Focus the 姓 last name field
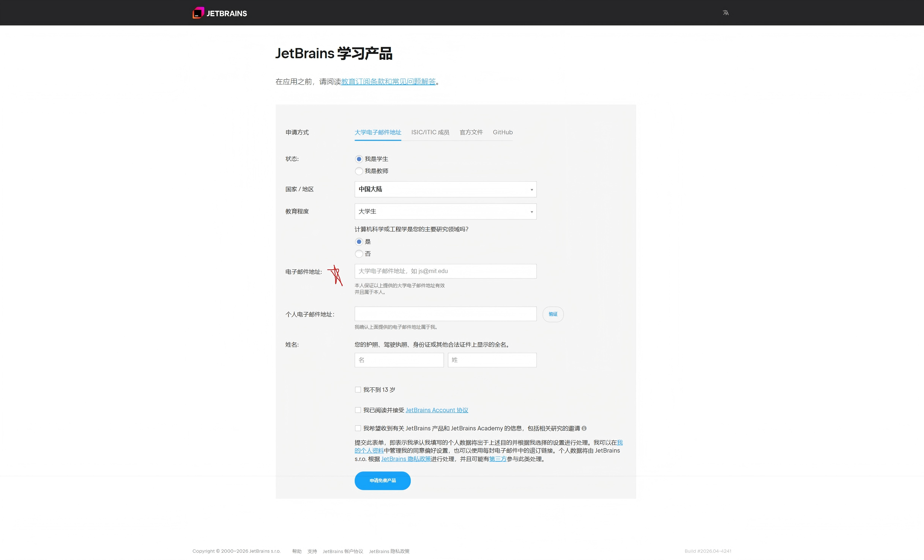 492,360
